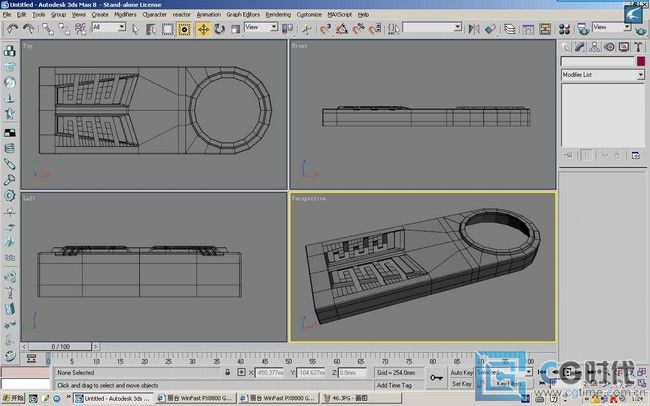
Task: Click the object color swatch
Action: pos(640,61)
